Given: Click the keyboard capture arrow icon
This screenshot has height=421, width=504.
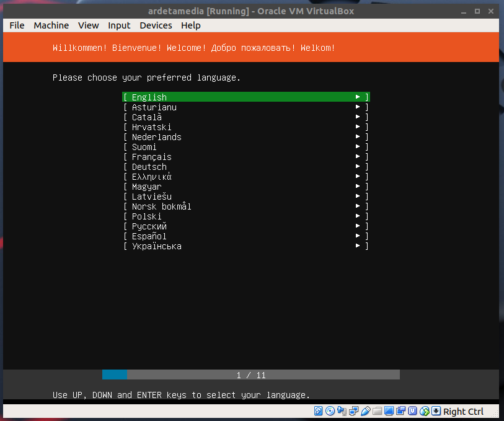Looking at the screenshot, I should coord(436,411).
